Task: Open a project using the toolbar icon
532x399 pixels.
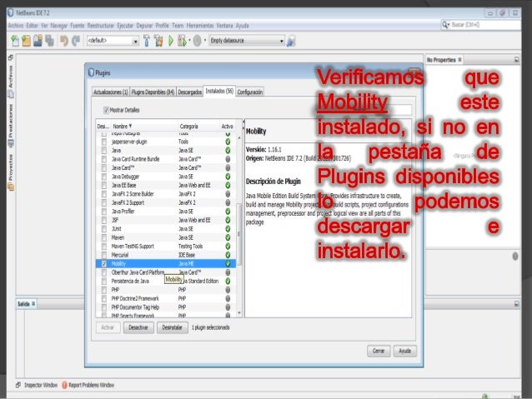Action: pos(38,41)
